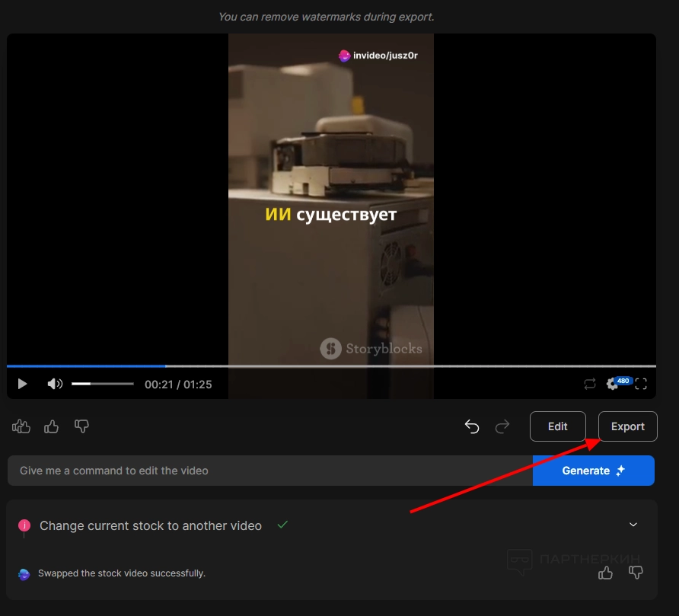Viewport: 679px width, 616px height.
Task: Click the invideo watermark on the video
Action: tap(378, 56)
